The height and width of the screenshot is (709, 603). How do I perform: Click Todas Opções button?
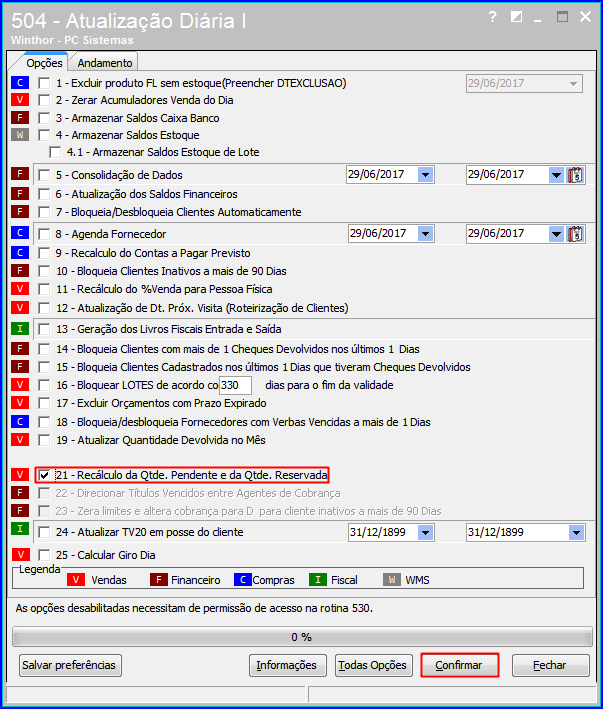click(x=373, y=665)
